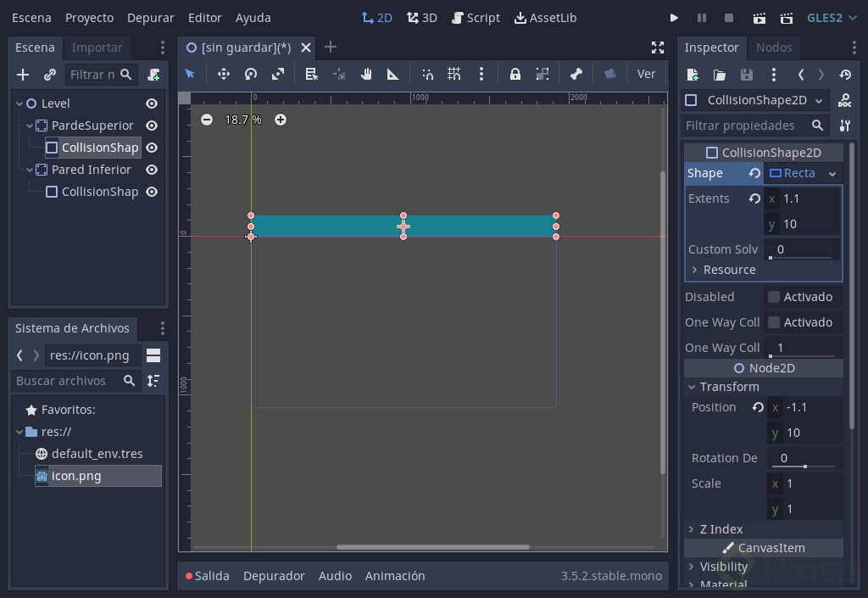
Task: Lock the selected object in place
Action: pos(515,75)
